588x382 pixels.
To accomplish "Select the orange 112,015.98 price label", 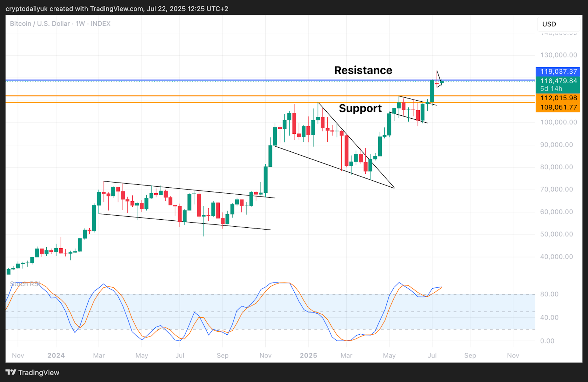I will click(558, 98).
